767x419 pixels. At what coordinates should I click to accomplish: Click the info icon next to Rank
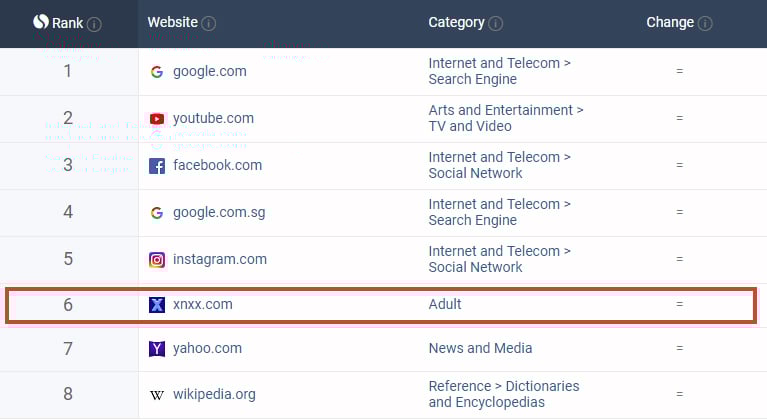[x=95, y=24]
